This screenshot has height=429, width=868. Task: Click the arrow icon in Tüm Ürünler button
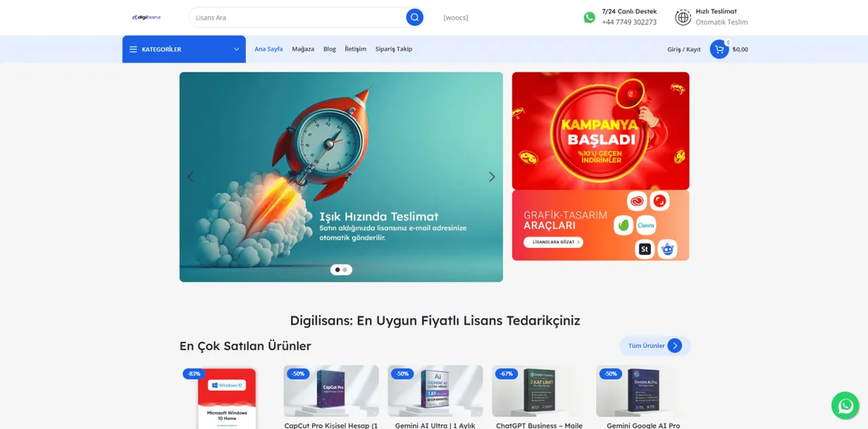tap(675, 346)
